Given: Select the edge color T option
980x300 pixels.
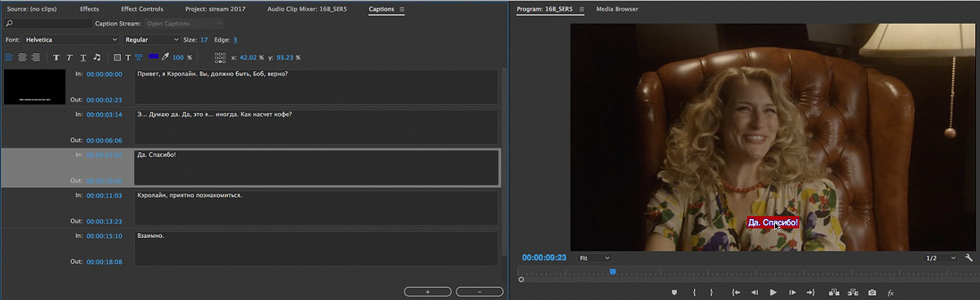Looking at the screenshot, I should click(x=138, y=57).
